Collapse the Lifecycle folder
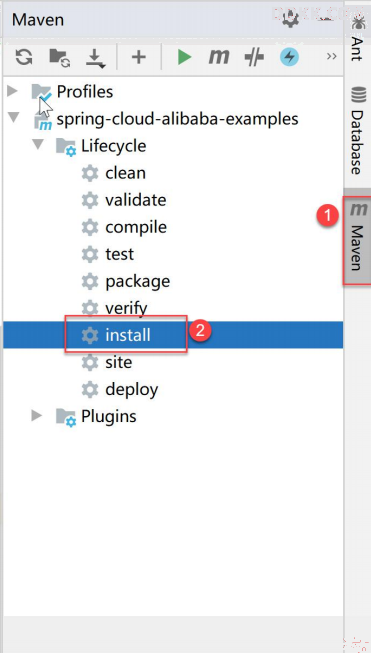Viewport: 371px width, 655px height. 38,145
